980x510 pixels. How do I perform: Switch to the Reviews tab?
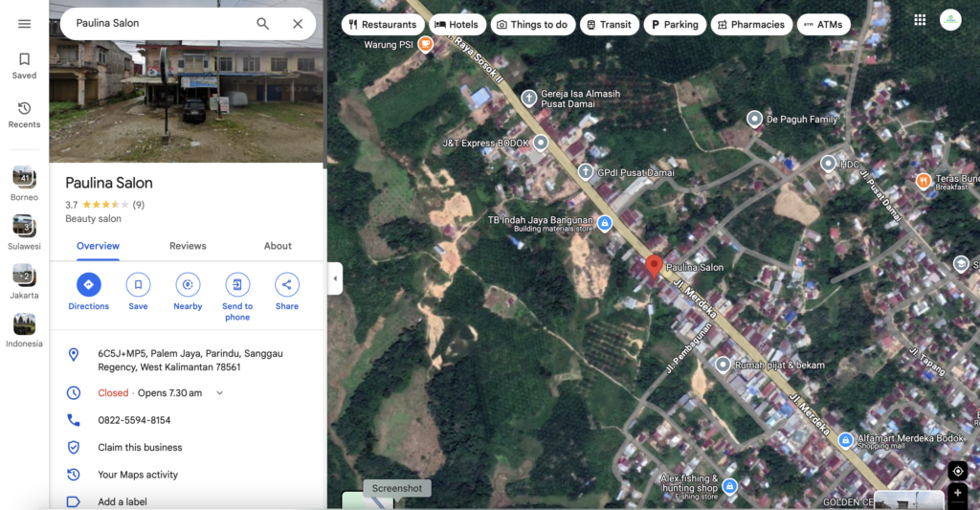(x=188, y=246)
